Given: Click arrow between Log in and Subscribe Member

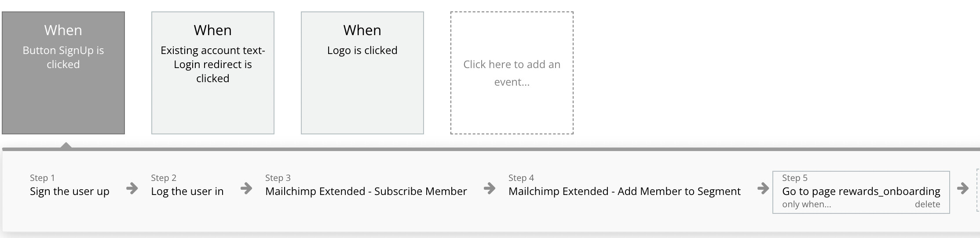Looking at the screenshot, I should pyautogui.click(x=246, y=188).
